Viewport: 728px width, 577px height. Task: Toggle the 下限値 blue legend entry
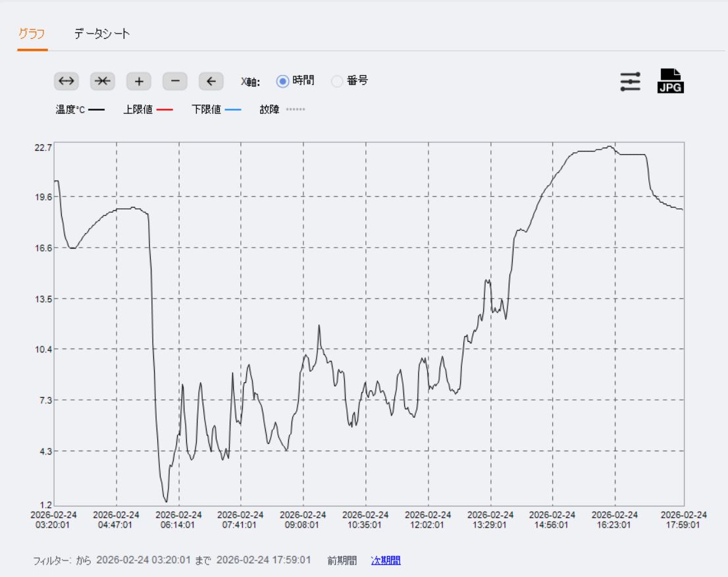pos(216,109)
